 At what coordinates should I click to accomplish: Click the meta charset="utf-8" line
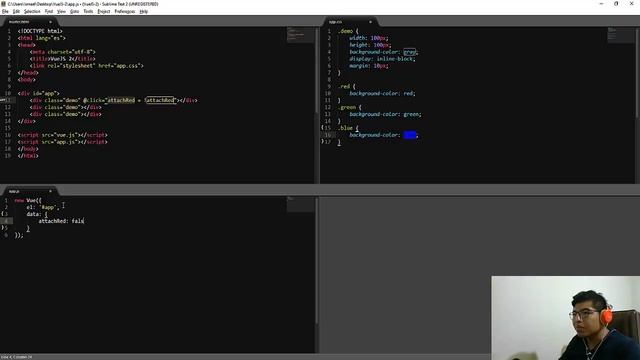click(62, 52)
